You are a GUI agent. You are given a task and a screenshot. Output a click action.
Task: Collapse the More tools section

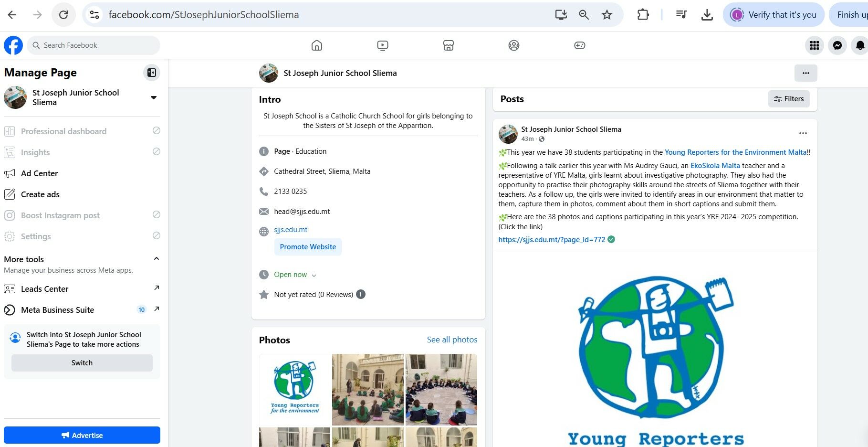click(x=156, y=259)
